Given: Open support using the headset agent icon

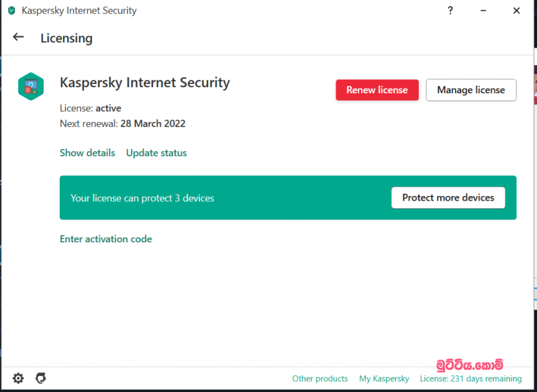Looking at the screenshot, I should pyautogui.click(x=40, y=379).
